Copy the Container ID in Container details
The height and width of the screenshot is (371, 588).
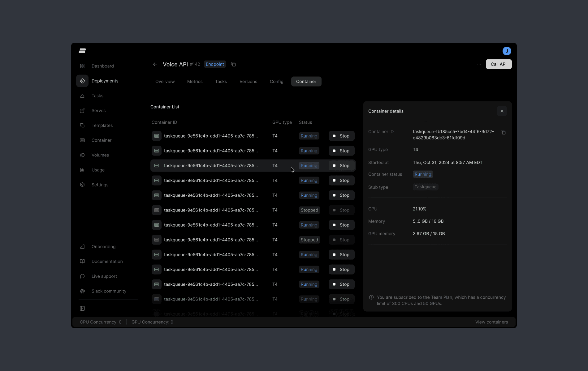(x=503, y=132)
